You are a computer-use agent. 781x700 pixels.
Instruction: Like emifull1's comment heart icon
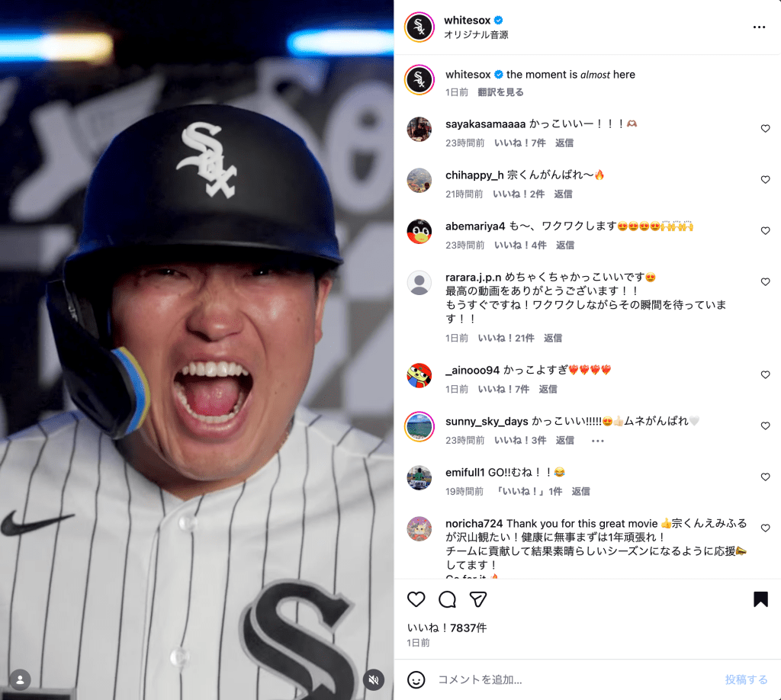point(766,477)
